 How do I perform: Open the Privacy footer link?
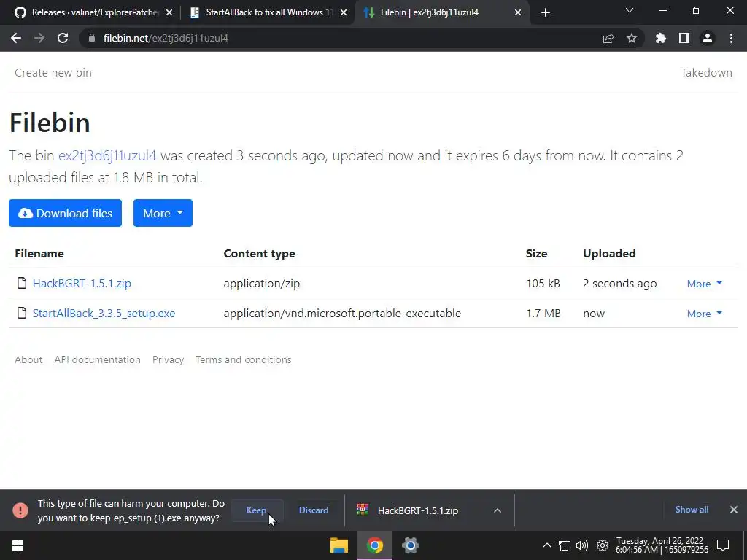(x=169, y=359)
